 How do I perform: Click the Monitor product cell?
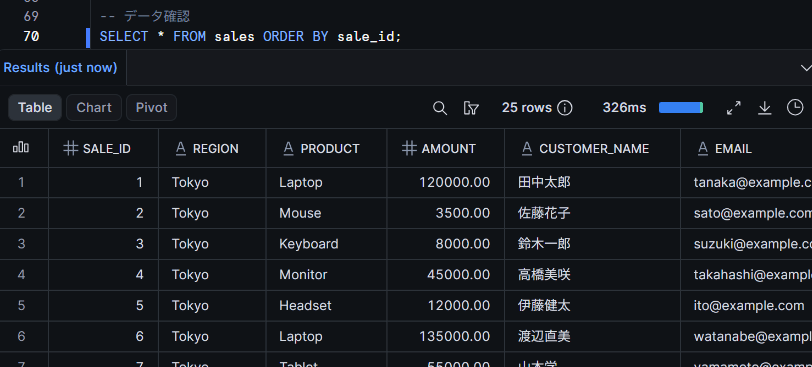pos(326,274)
